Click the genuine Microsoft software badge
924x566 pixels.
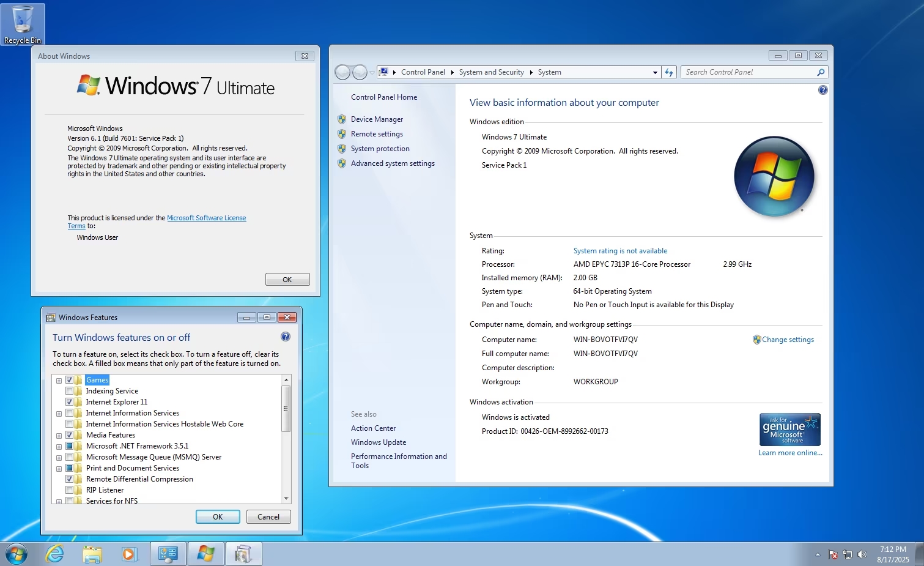pyautogui.click(x=790, y=430)
